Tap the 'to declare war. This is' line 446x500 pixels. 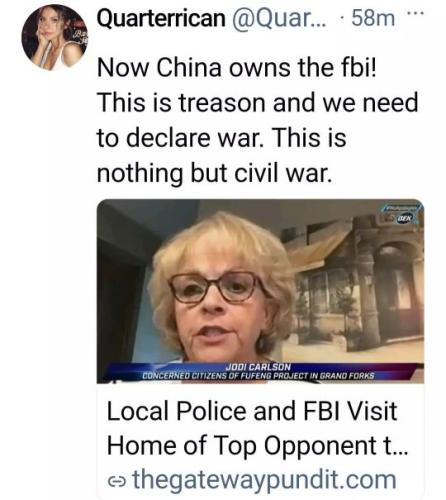point(222,138)
